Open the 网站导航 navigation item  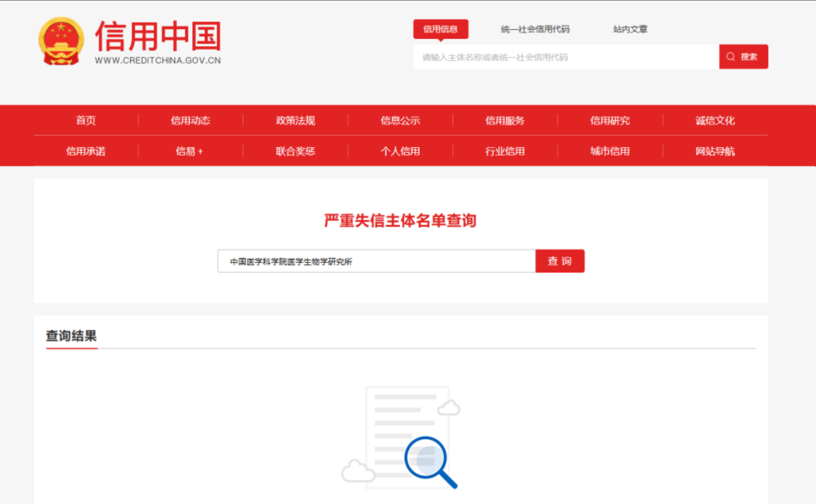(x=715, y=151)
